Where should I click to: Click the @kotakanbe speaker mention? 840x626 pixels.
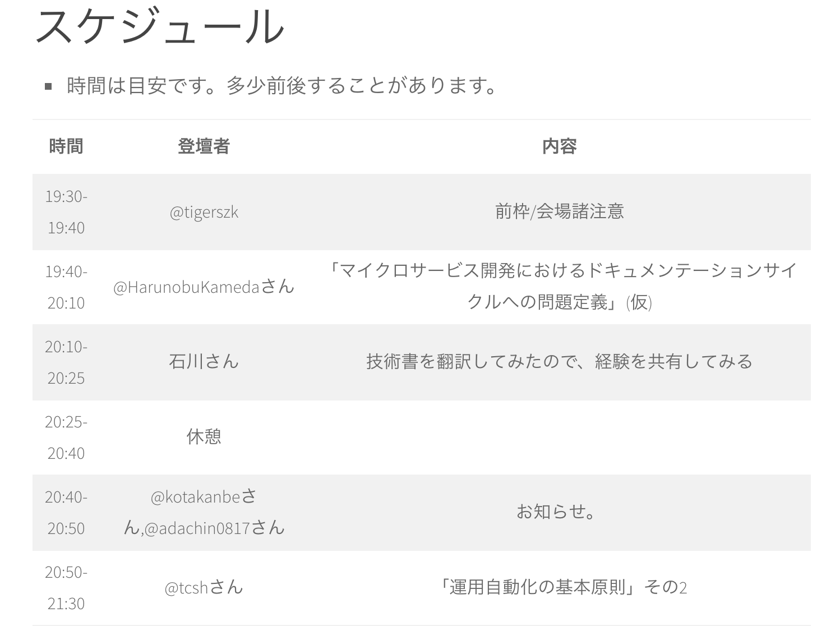point(195,497)
